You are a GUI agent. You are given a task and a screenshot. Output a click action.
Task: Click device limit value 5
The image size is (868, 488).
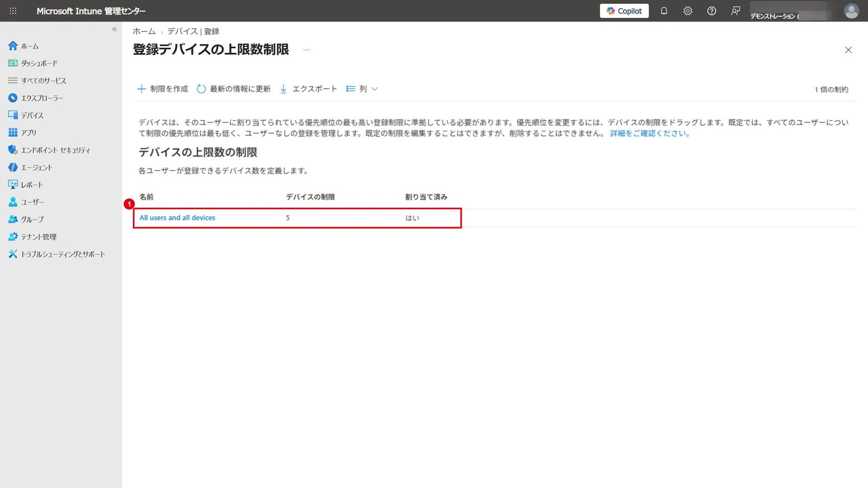(288, 218)
